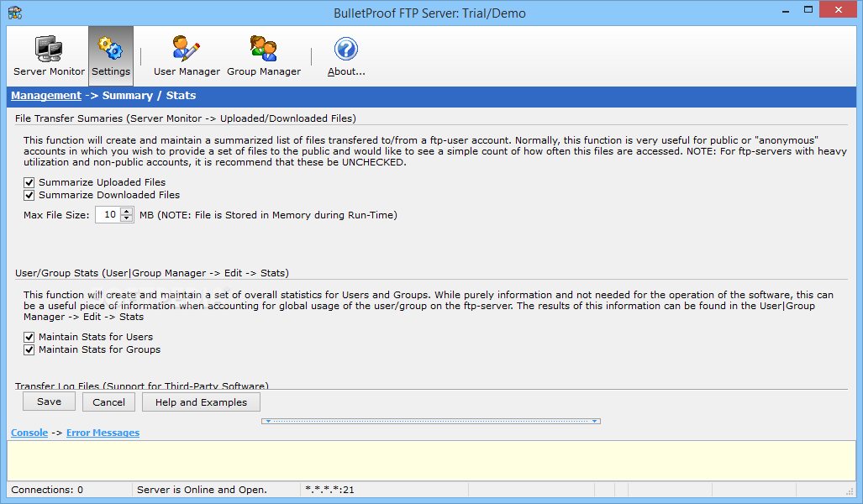Click 'Server is Online and Open.' status text
The width and height of the screenshot is (863, 504).
click(202, 490)
